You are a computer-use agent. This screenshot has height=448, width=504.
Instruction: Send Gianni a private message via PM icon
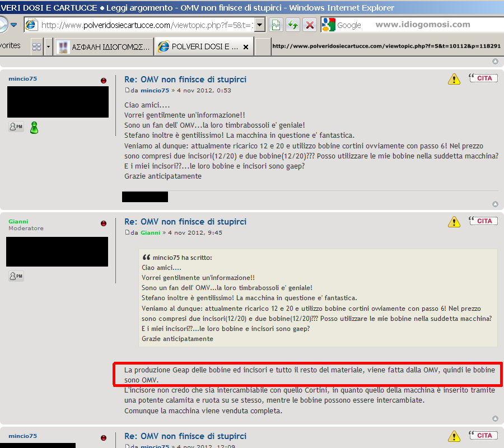tap(16, 276)
